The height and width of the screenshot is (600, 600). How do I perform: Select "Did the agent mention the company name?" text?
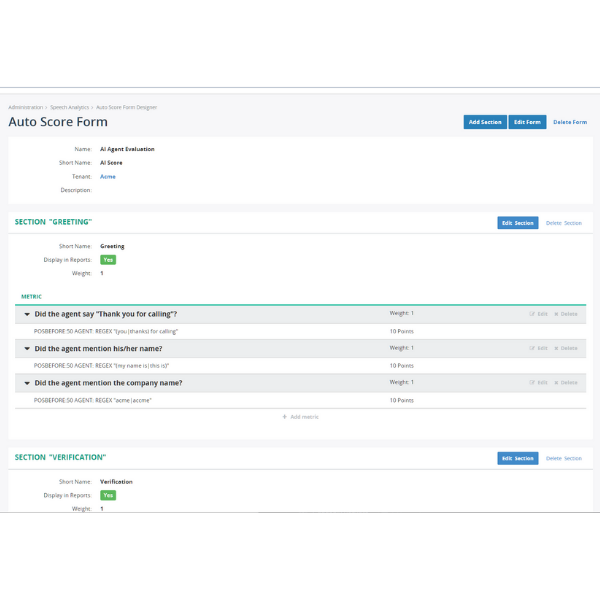pos(108,383)
